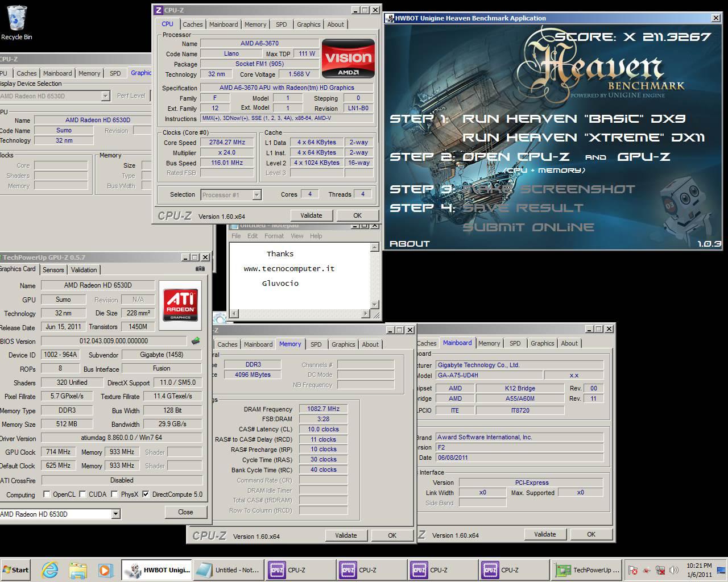Toggle the DirectCompute 5.0 checkbox
Image resolution: width=728 pixels, height=582 pixels.
click(x=146, y=494)
